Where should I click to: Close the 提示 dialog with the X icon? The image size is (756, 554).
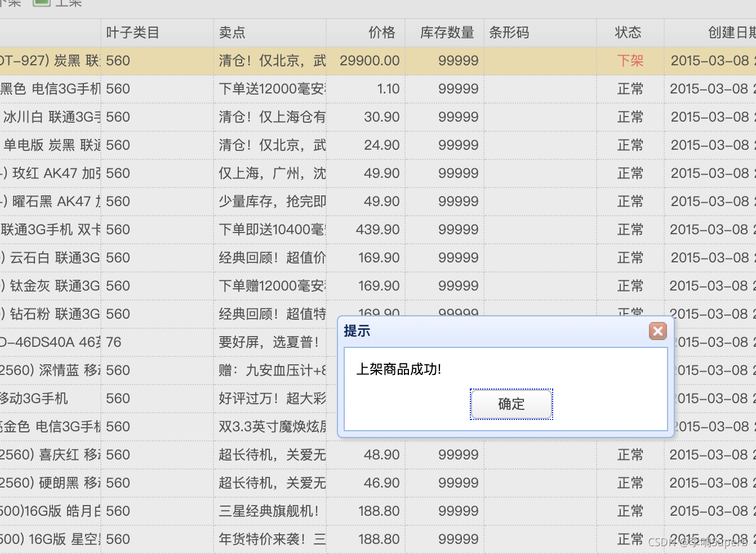click(657, 331)
